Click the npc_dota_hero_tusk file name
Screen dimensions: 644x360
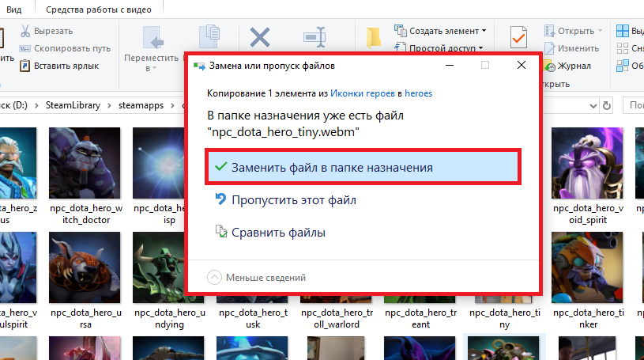click(253, 318)
